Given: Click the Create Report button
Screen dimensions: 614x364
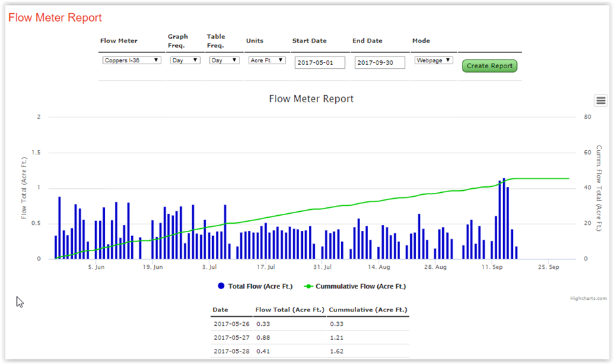Looking at the screenshot, I should pyautogui.click(x=489, y=66).
